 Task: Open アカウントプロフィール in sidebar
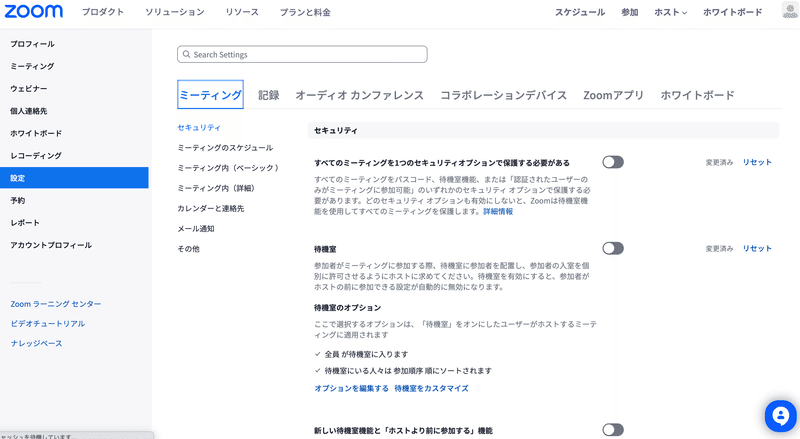point(51,245)
